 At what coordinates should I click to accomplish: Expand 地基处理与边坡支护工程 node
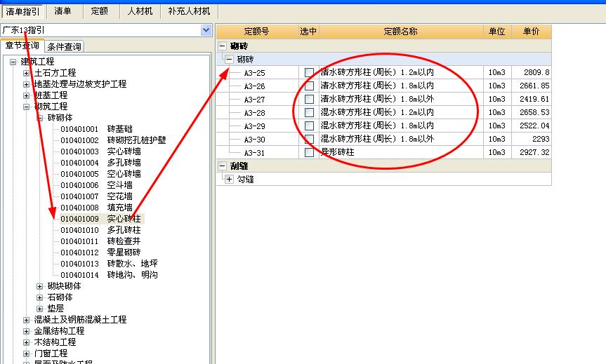tap(26, 84)
